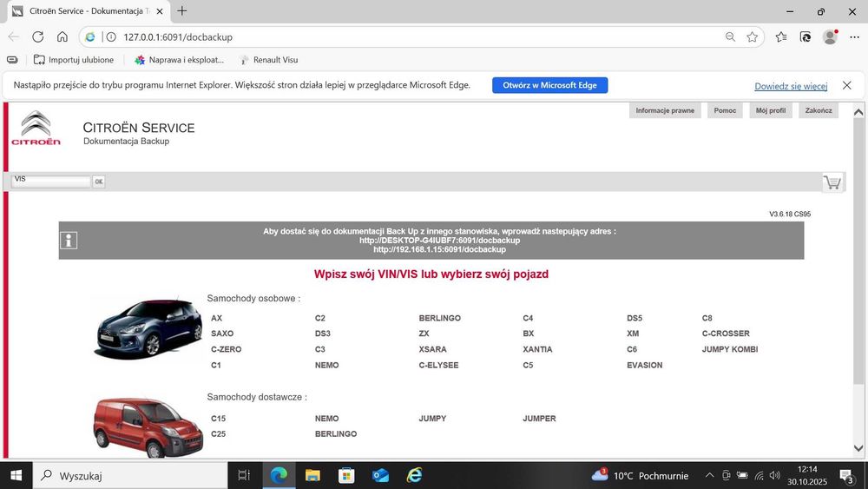Open Mój profil tab
Viewport: 868px width, 489px height.
pyautogui.click(x=771, y=110)
